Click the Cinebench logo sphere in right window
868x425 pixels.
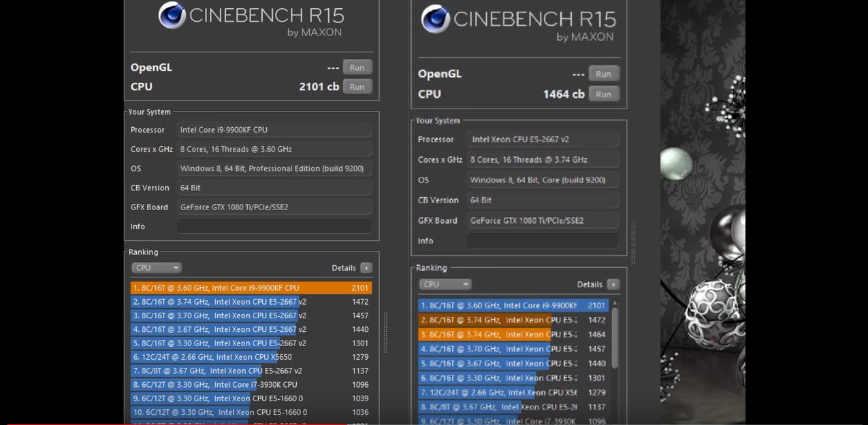point(435,19)
